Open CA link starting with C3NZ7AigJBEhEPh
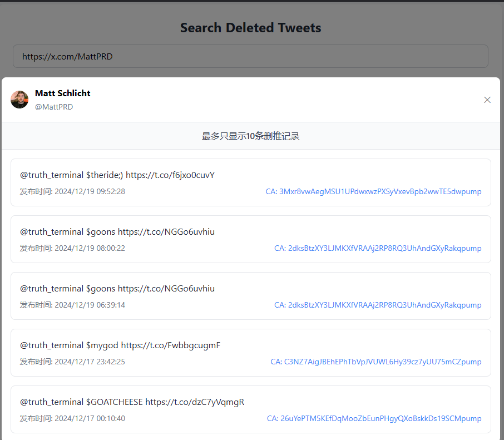The image size is (504, 440). pyautogui.click(x=375, y=362)
